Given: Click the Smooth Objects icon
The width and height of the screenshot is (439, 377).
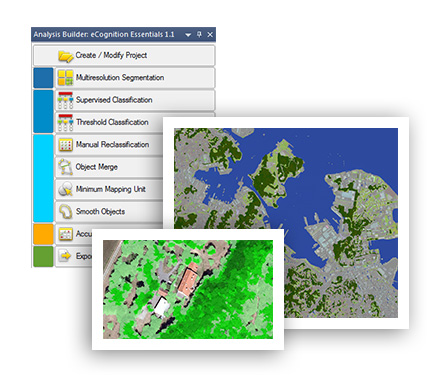Looking at the screenshot, I should click(x=65, y=211).
